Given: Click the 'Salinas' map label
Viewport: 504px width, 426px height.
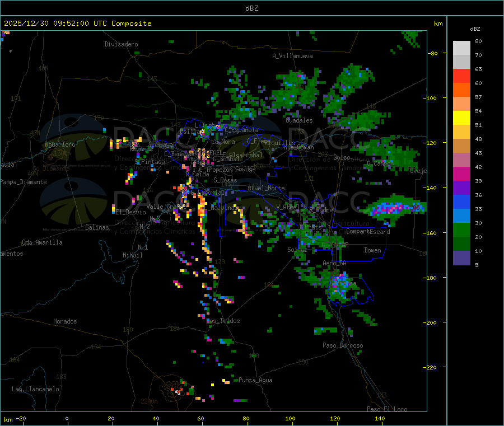Looking at the screenshot, I should (97, 227).
